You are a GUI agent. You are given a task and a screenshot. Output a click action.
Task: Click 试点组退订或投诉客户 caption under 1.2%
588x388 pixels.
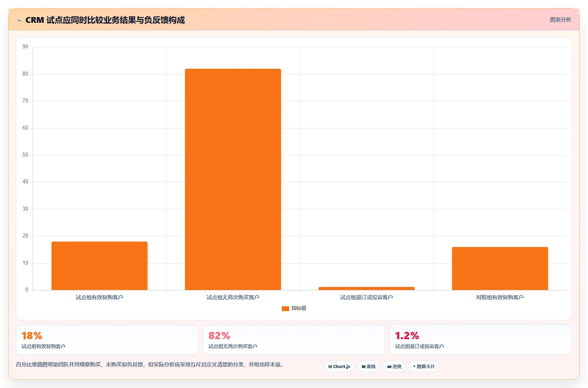(x=419, y=347)
